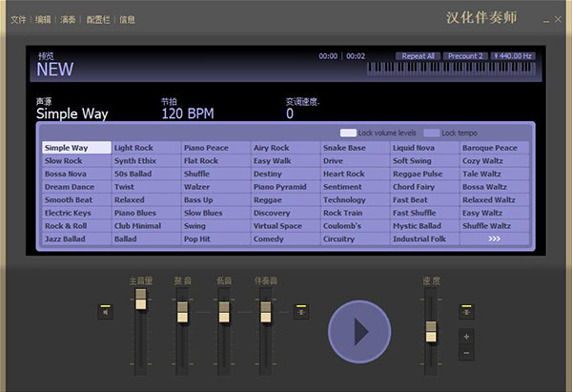Start playback with the big play button

click(x=359, y=332)
